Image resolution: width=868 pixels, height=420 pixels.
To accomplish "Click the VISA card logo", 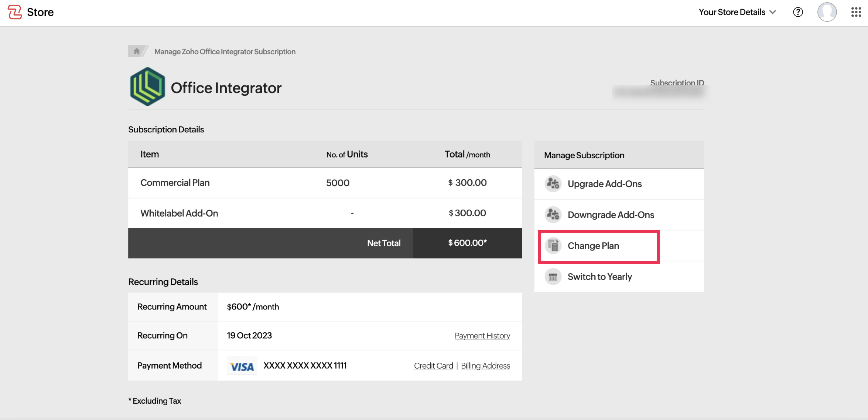I will coord(242,366).
